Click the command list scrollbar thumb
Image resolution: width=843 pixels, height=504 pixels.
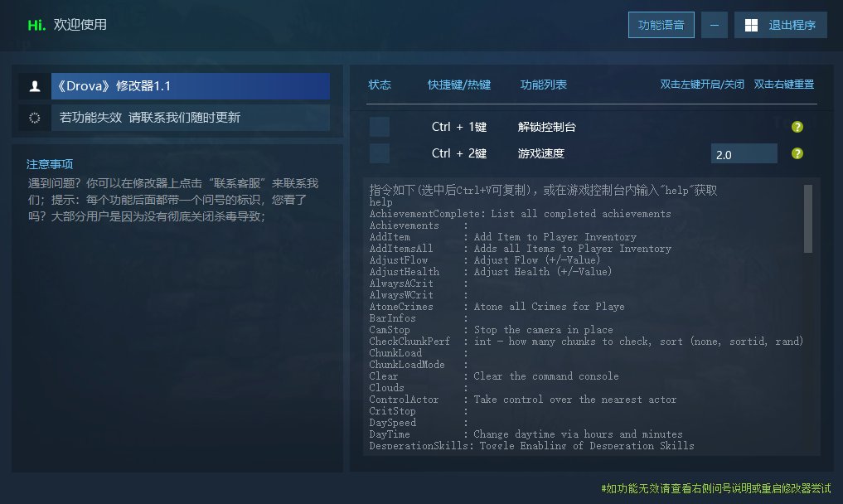pos(807,218)
